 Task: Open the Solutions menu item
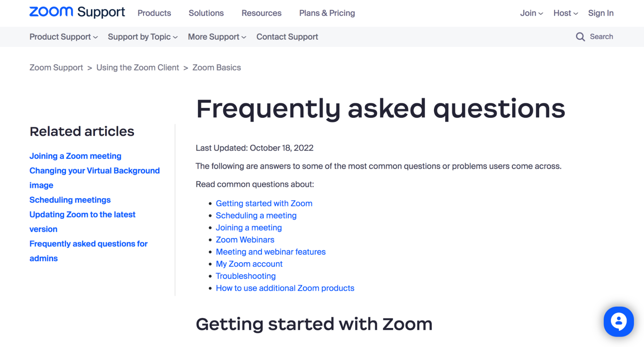pos(206,13)
